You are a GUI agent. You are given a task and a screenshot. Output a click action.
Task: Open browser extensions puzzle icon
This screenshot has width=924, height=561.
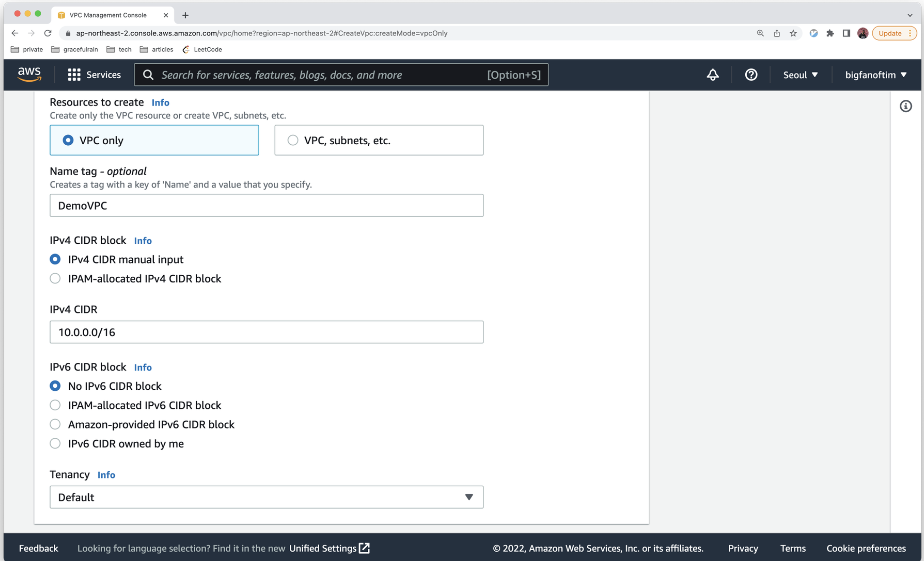pyautogui.click(x=830, y=33)
